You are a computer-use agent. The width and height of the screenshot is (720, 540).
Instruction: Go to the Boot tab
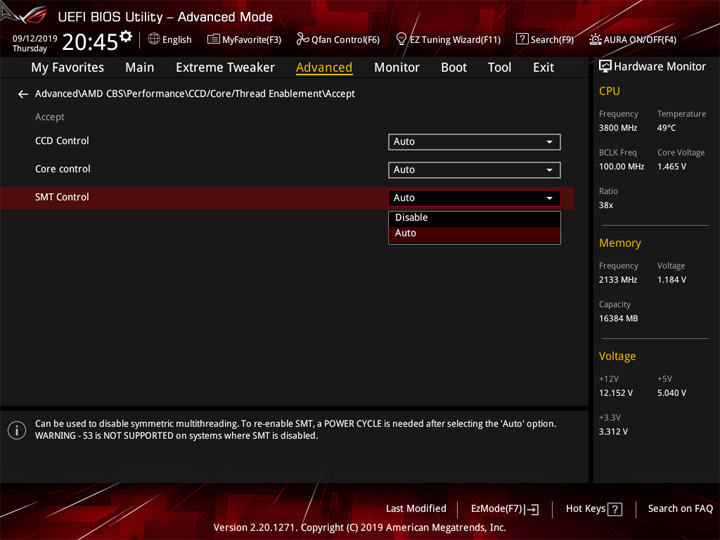[454, 68]
